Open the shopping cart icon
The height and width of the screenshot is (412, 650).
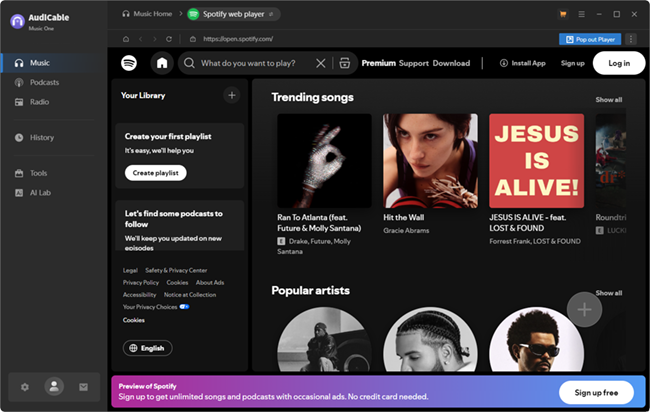(x=563, y=14)
